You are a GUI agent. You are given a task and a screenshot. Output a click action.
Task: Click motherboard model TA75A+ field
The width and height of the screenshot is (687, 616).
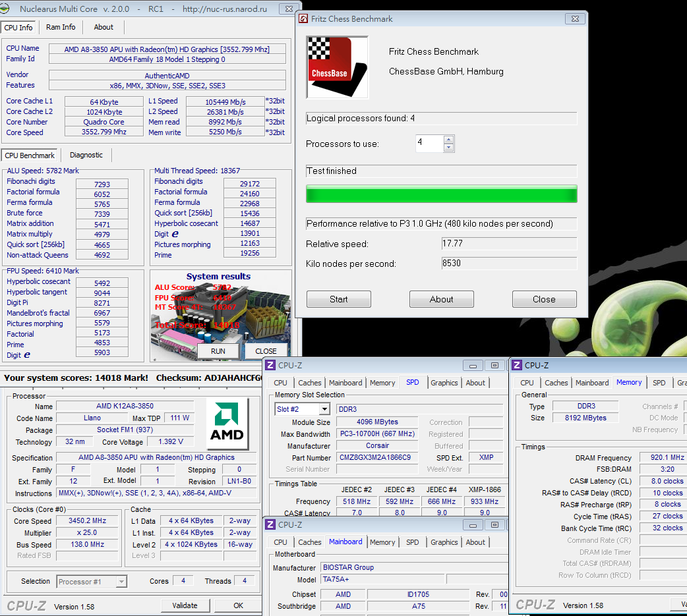(383, 579)
